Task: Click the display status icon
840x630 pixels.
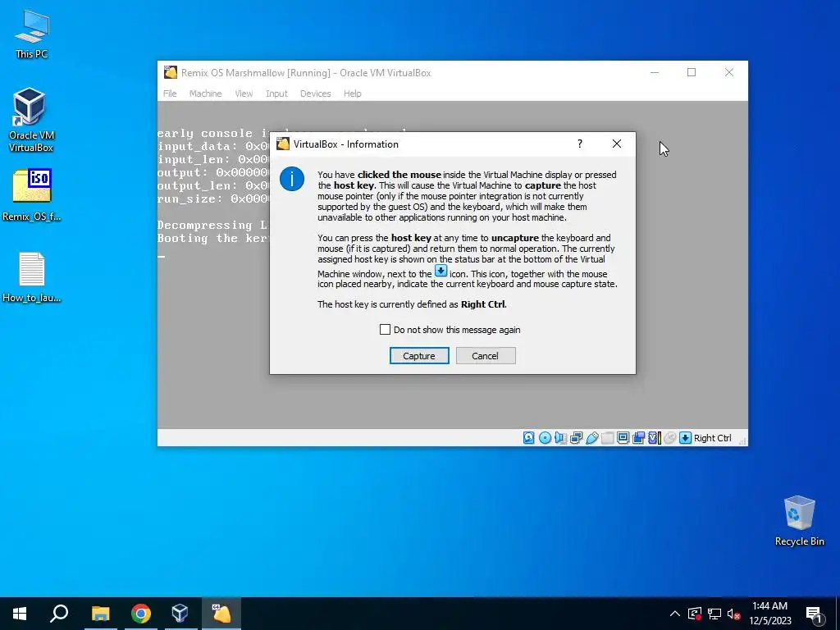Action: [x=623, y=438]
